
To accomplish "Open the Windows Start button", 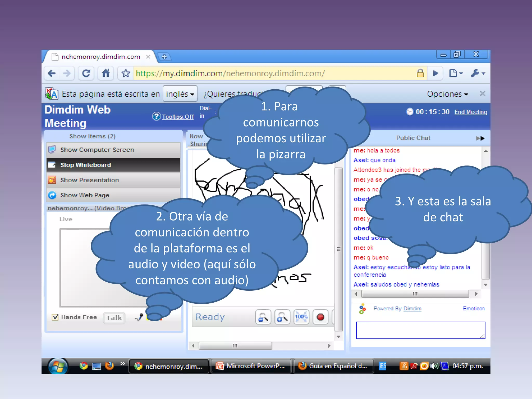I will pyautogui.click(x=58, y=366).
